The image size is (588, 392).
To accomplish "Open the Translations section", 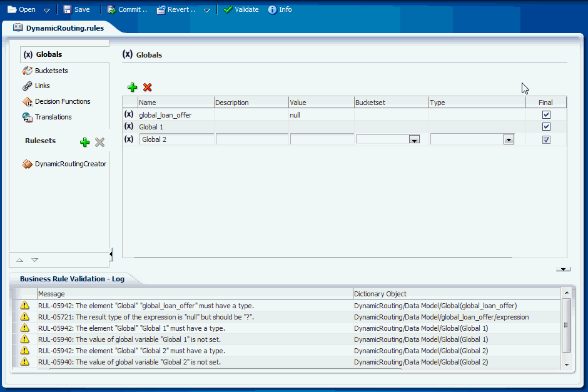I will pos(53,117).
